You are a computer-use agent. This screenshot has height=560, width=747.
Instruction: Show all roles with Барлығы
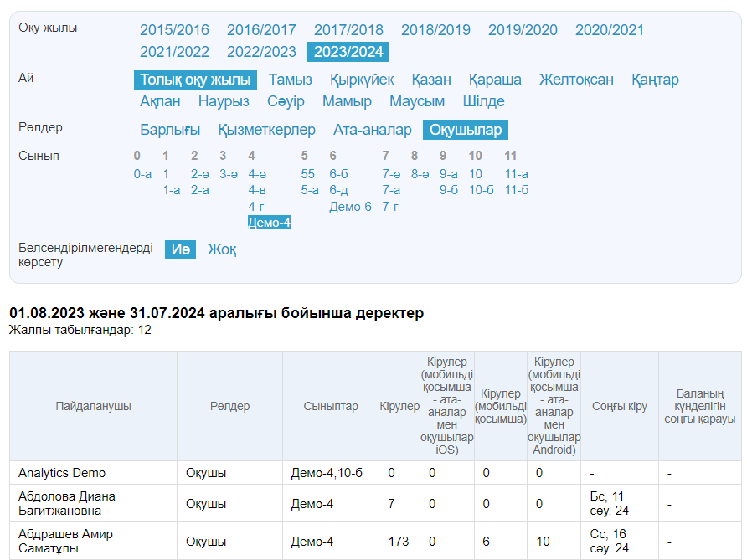(170, 130)
